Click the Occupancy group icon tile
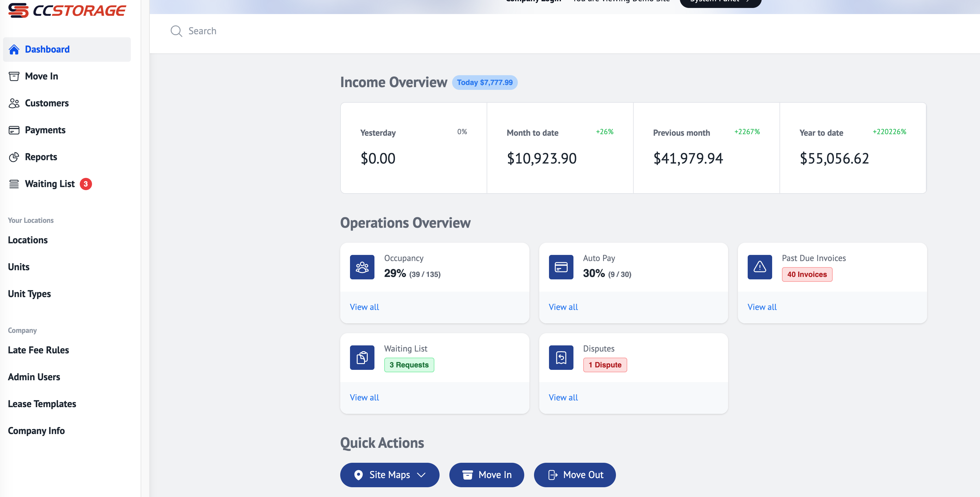This screenshot has width=980, height=497. (362, 267)
